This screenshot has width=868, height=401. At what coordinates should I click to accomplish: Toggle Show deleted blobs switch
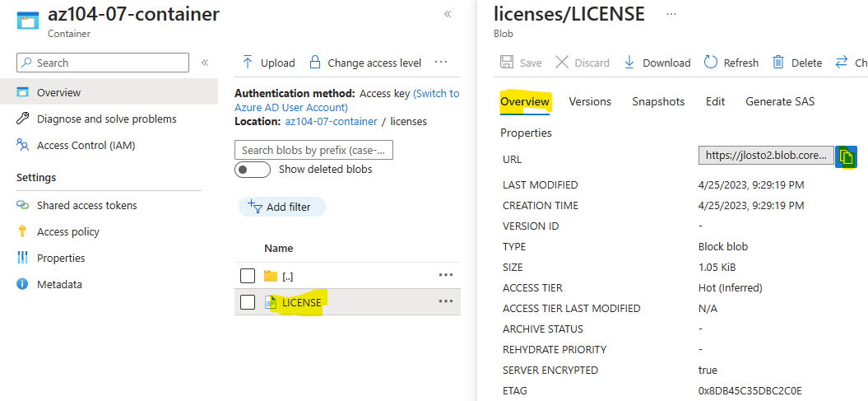point(253,170)
